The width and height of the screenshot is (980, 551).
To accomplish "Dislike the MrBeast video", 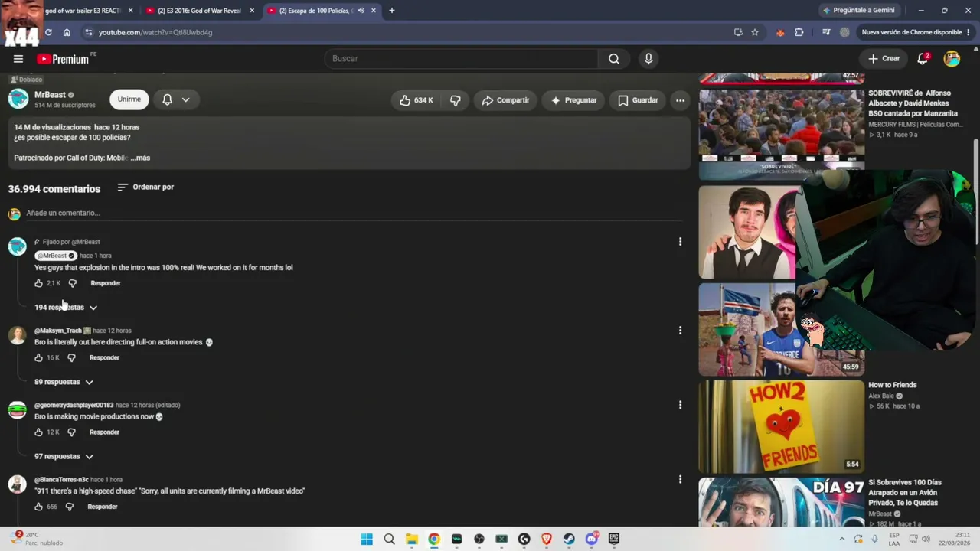I will [456, 100].
